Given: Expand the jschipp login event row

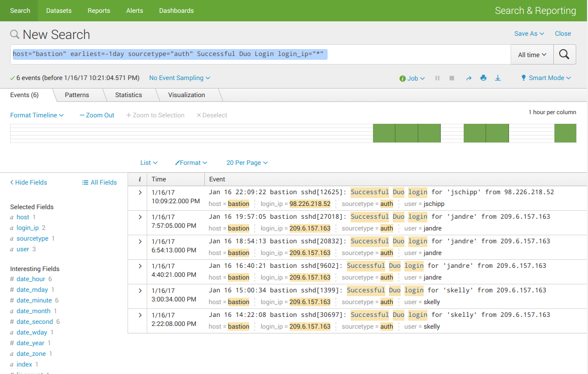Looking at the screenshot, I should click(x=140, y=193).
